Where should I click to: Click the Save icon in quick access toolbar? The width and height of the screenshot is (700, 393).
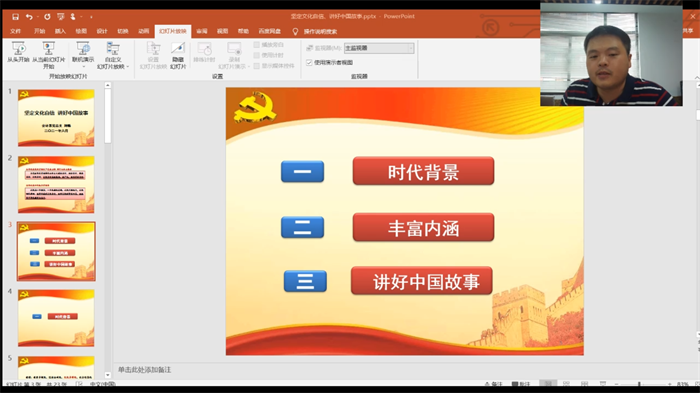point(15,17)
